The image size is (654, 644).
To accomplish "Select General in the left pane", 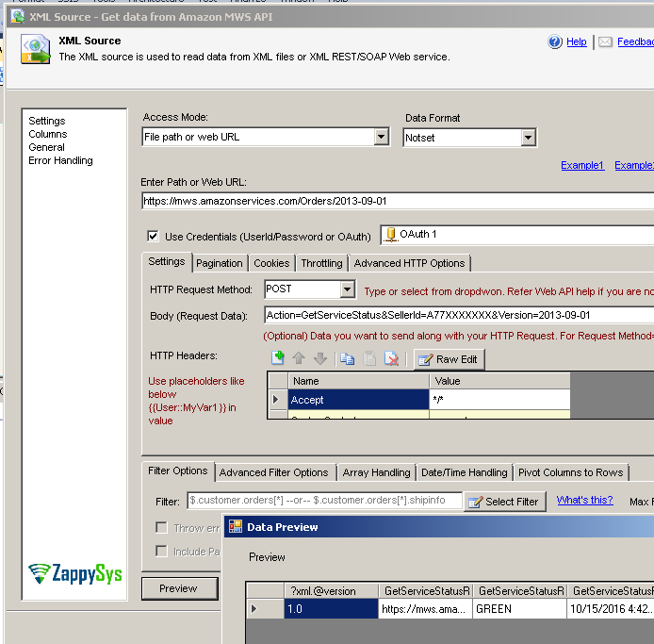I will [47, 147].
